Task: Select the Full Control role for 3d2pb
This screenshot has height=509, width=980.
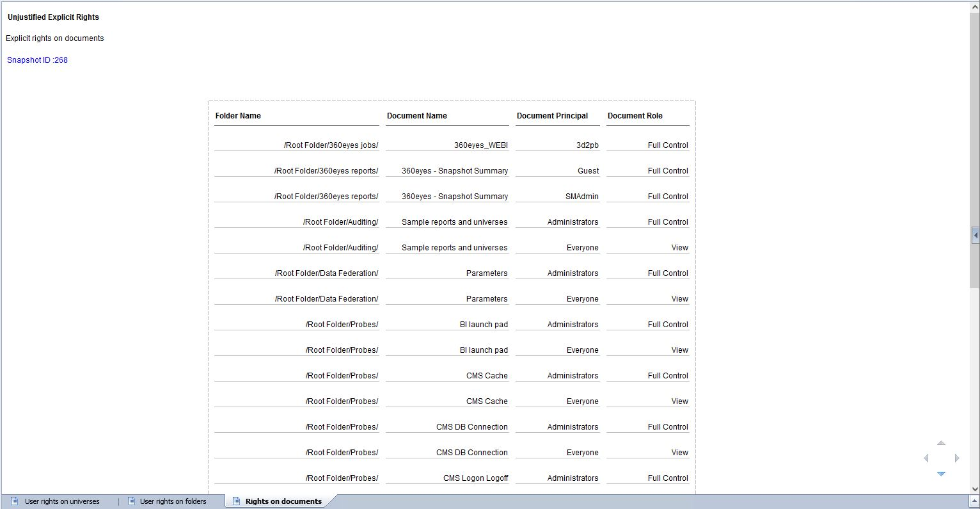Action: (x=667, y=145)
